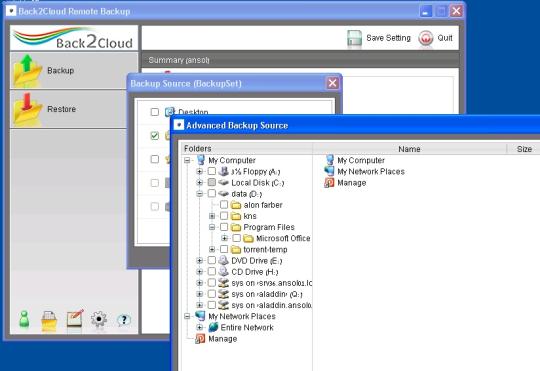Select the Manage icon in Folders tree

200,339
